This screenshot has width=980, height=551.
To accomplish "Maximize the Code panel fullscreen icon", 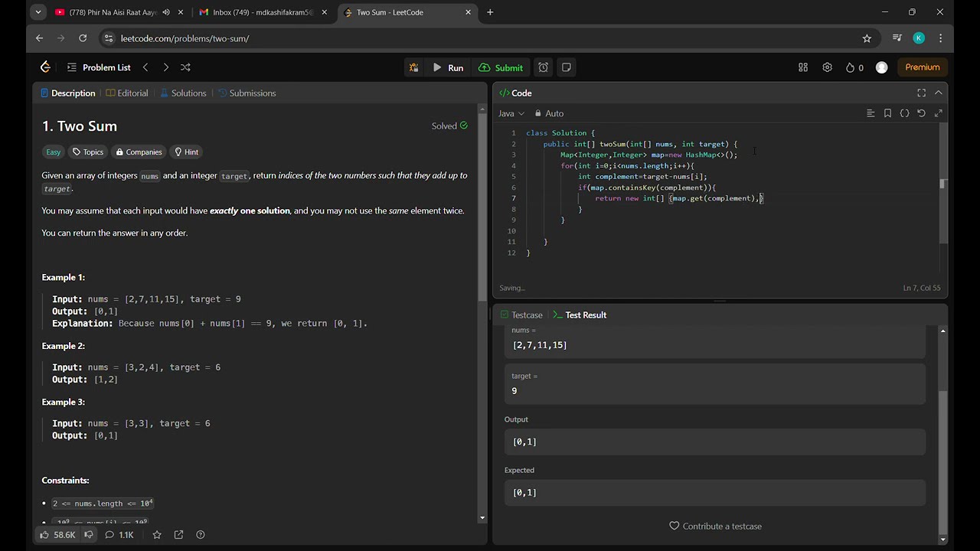I will 921,93.
